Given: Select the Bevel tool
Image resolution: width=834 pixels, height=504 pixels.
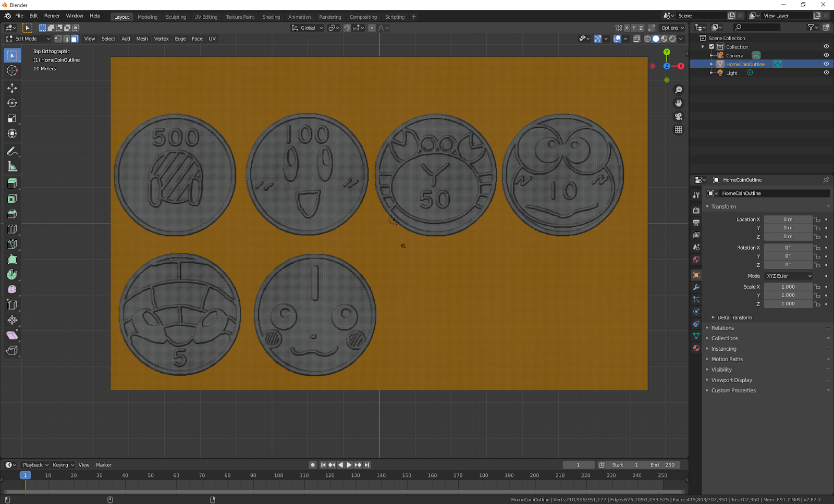Looking at the screenshot, I should pyautogui.click(x=12, y=214).
